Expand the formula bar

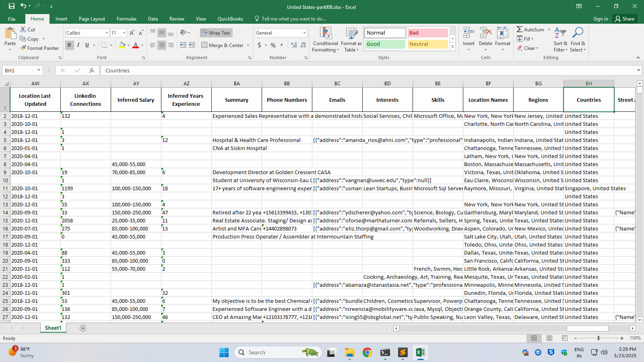tap(638, 70)
